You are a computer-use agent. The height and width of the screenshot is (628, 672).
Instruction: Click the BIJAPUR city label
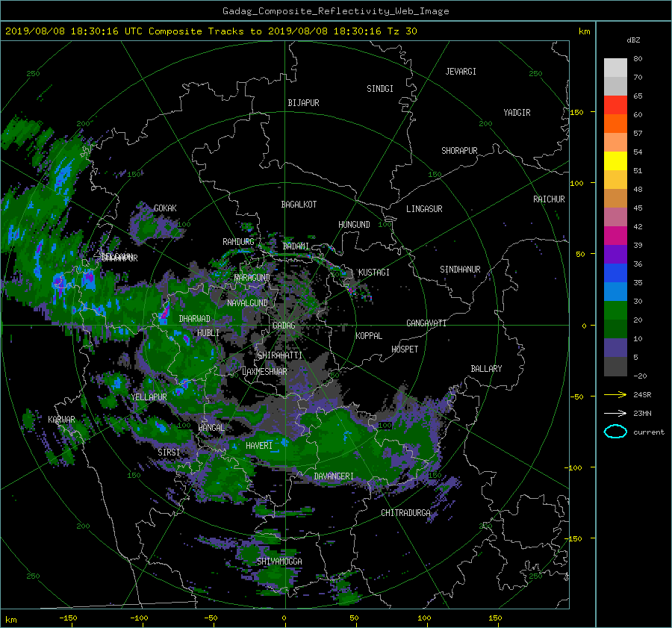[303, 103]
